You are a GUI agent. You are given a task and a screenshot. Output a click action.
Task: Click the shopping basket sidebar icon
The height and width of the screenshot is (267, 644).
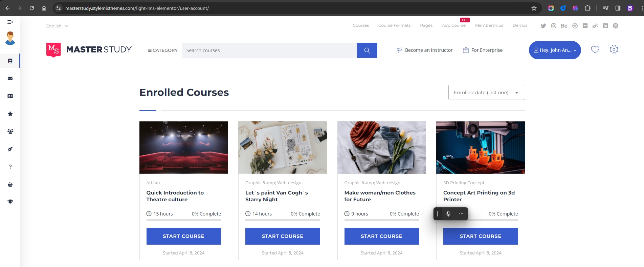click(x=10, y=184)
